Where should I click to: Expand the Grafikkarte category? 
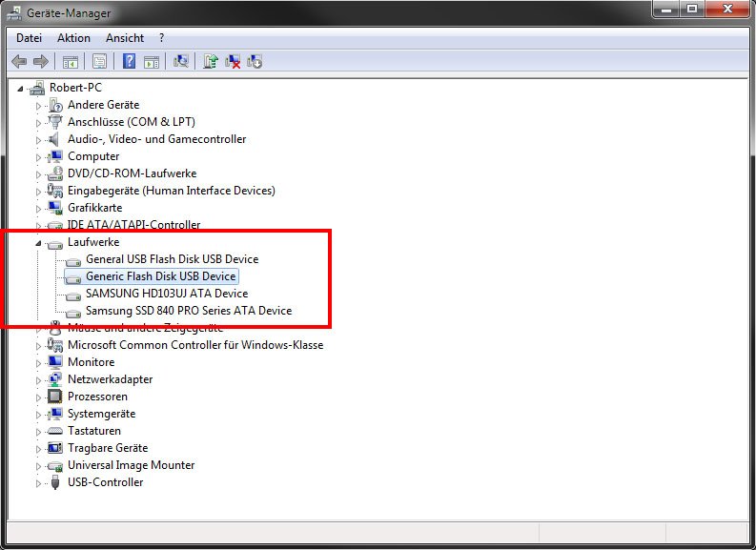(x=39, y=208)
